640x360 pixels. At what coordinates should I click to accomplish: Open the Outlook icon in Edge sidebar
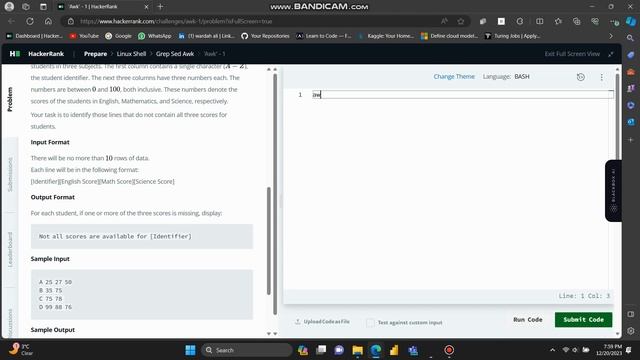point(631,122)
